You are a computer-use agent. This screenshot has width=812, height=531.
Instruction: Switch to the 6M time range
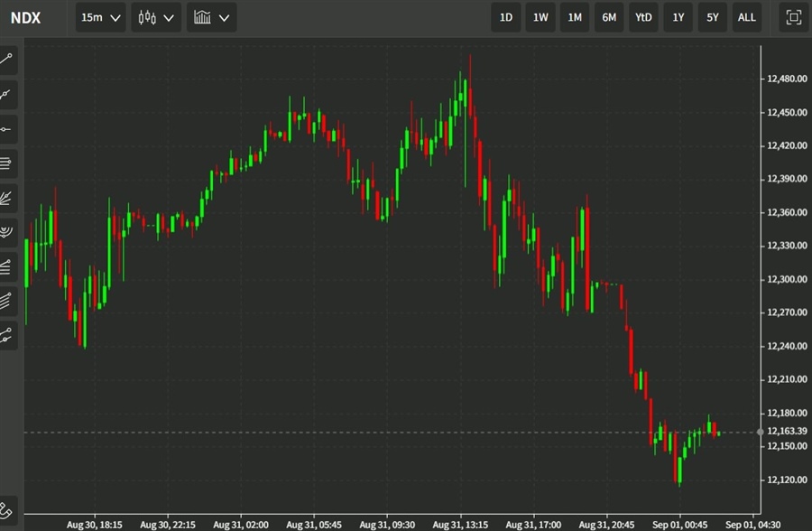coord(609,18)
